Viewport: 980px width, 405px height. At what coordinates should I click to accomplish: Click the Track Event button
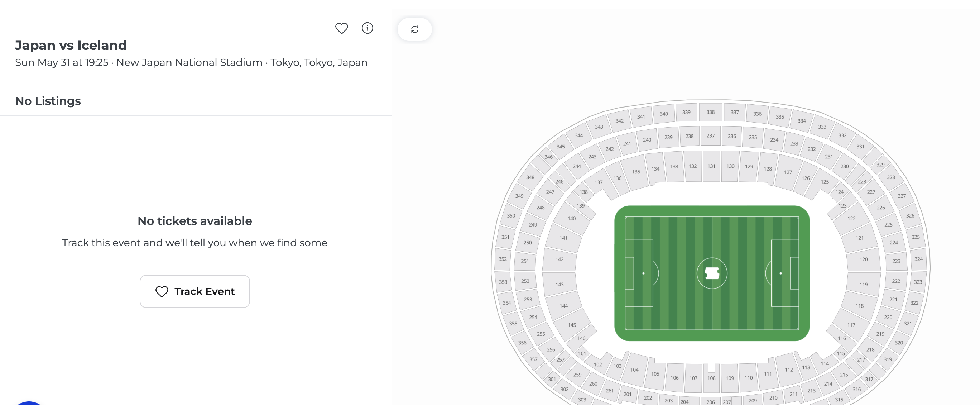pyautogui.click(x=195, y=291)
